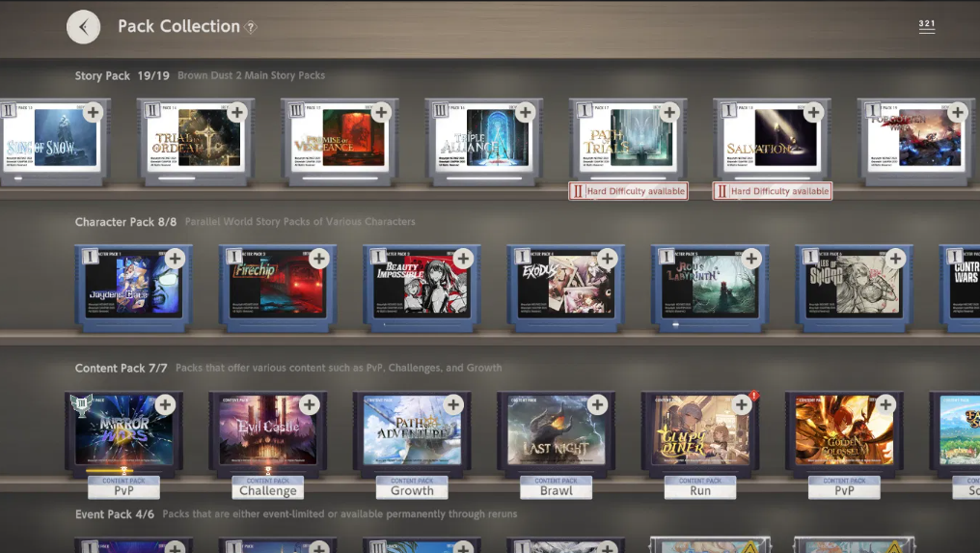
Task: Click the Run label under Glupy Diner
Action: point(700,487)
